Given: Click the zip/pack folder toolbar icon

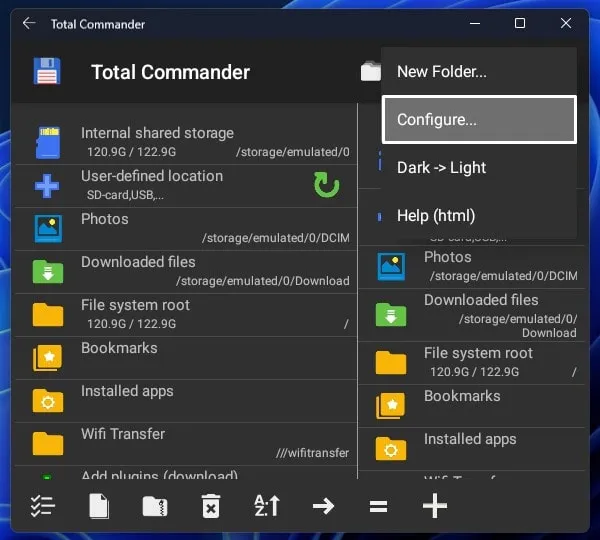Looking at the screenshot, I should tap(155, 506).
